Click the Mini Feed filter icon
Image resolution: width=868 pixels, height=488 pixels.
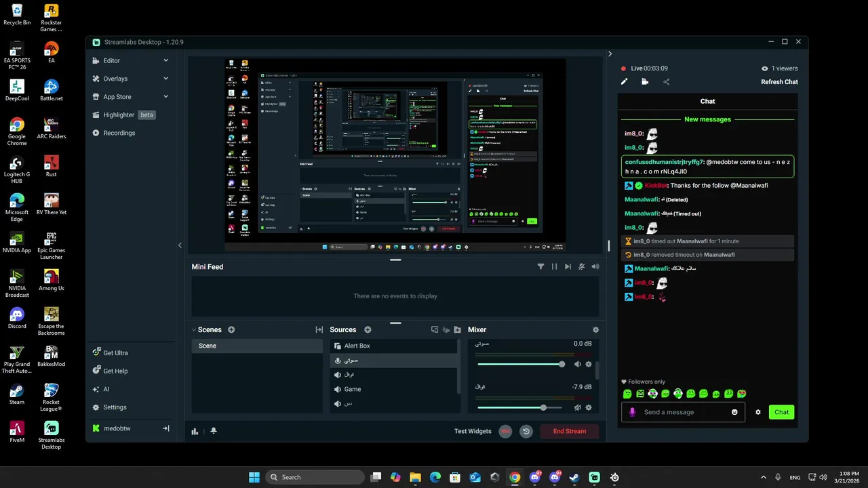540,267
